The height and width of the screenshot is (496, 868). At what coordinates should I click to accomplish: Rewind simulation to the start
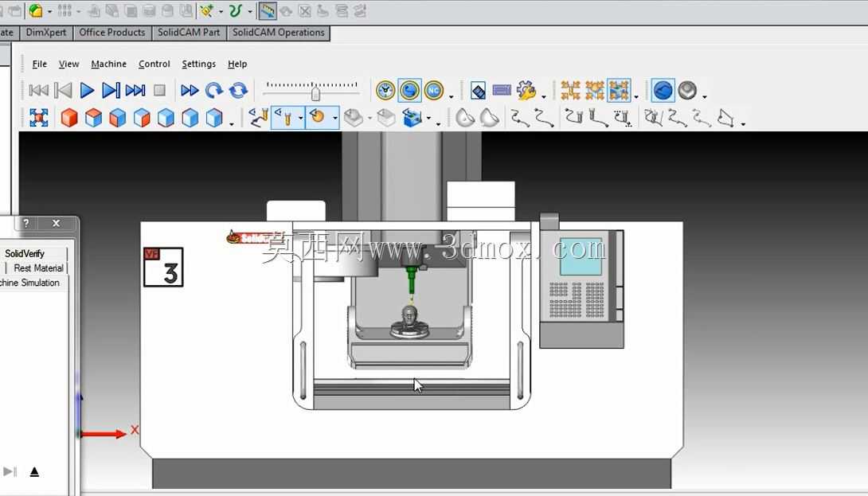[x=39, y=90]
